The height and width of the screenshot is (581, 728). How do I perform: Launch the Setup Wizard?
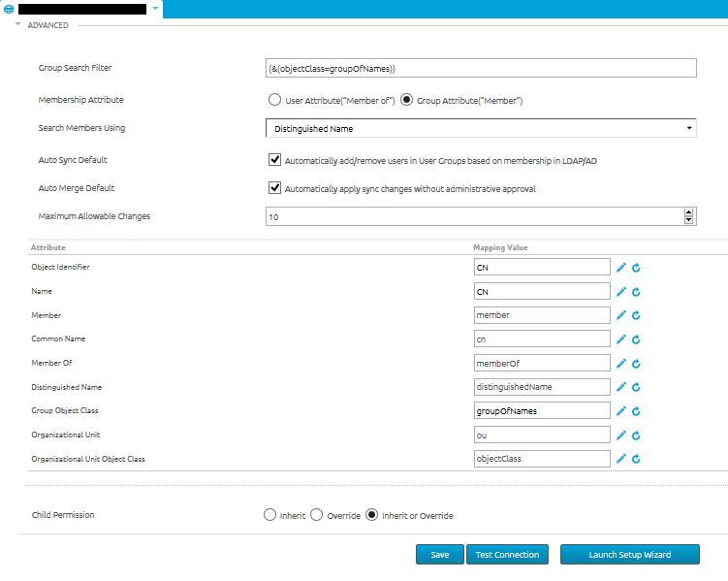tap(629, 555)
